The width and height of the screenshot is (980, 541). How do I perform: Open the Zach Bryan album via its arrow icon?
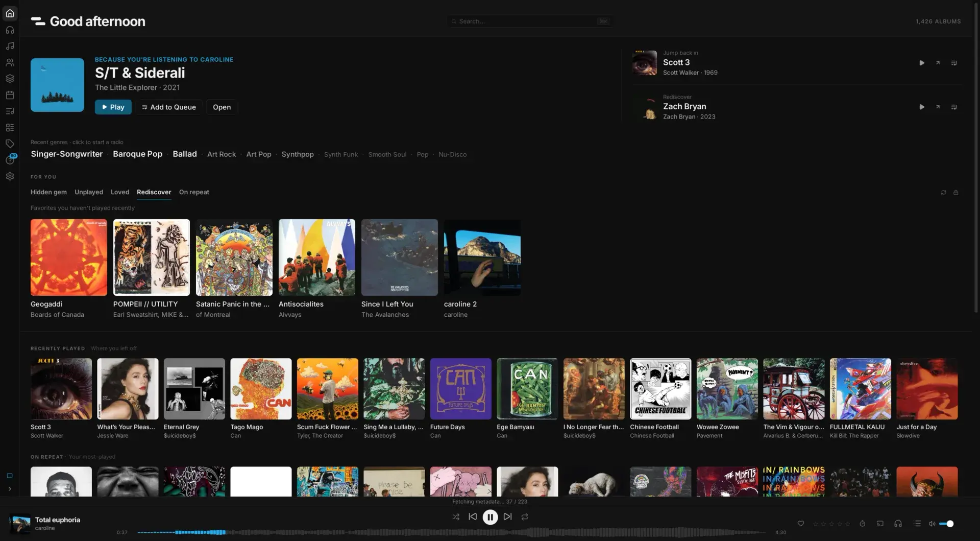click(x=938, y=107)
